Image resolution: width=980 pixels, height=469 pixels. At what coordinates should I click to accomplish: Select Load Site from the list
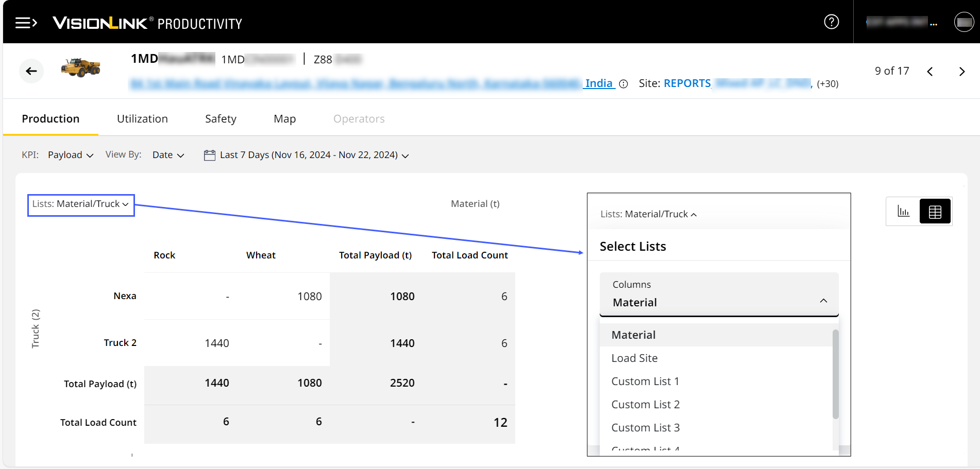click(634, 358)
